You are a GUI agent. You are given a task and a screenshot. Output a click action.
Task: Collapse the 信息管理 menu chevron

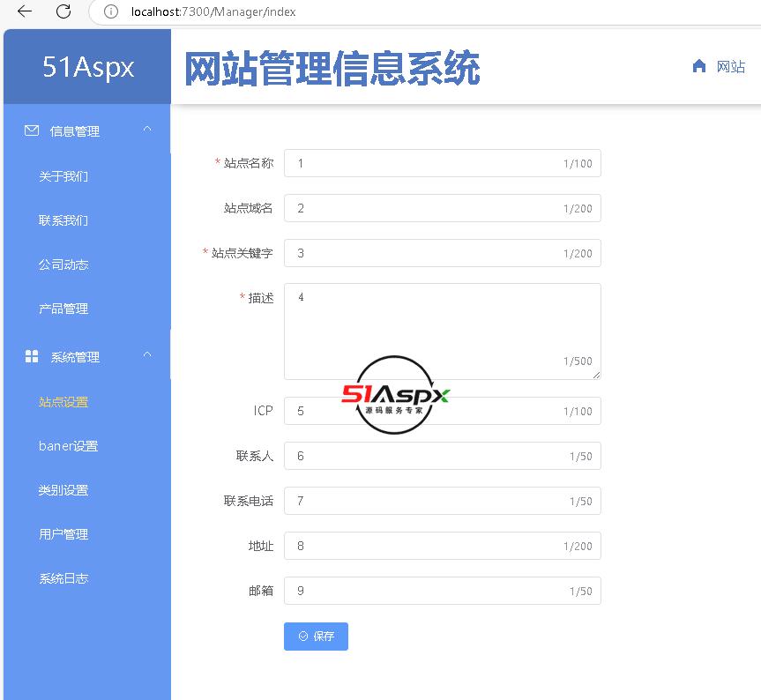click(147, 130)
